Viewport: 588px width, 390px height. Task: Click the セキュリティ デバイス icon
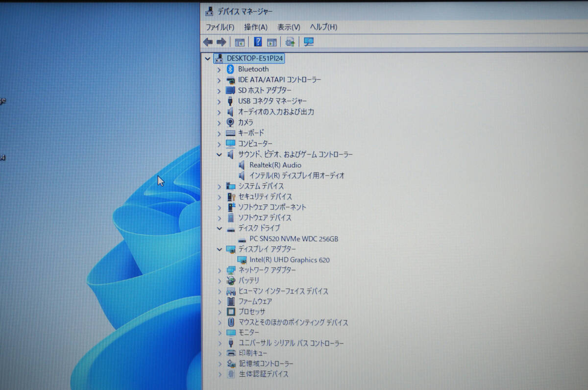click(231, 196)
